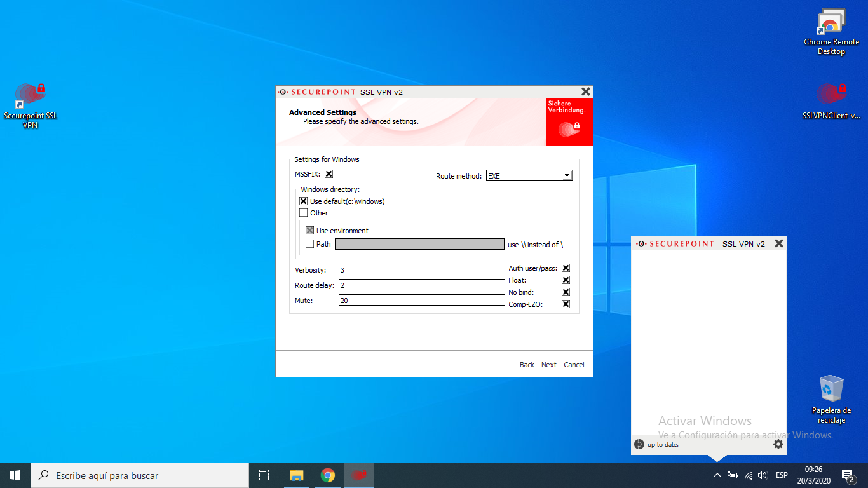The width and height of the screenshot is (868, 488).
Task: Click the Windows Start button
Action: click(15, 475)
